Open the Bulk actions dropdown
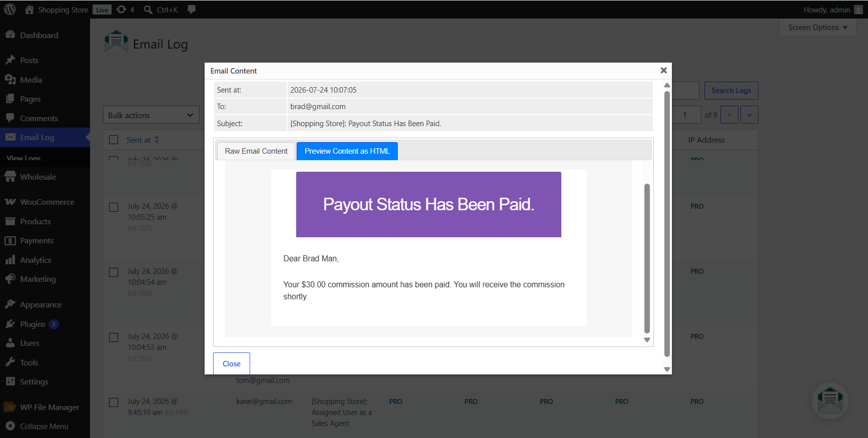The height and width of the screenshot is (438, 868). pyautogui.click(x=151, y=115)
